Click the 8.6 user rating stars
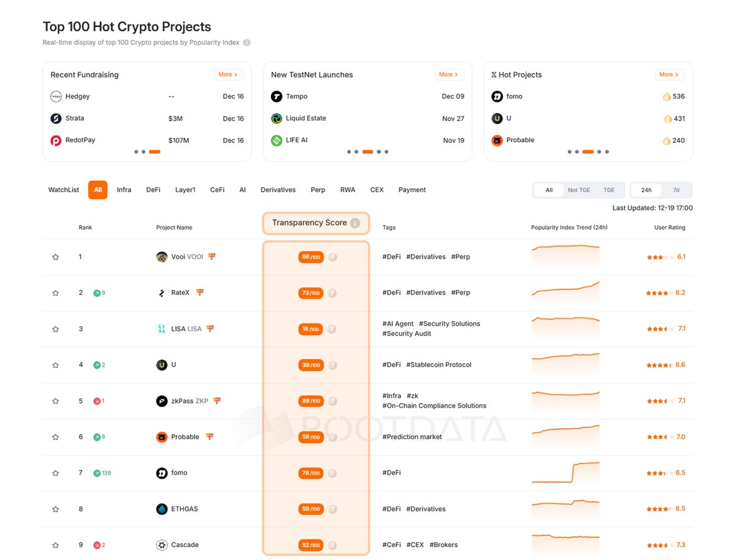This screenshot has width=736, height=560. click(x=659, y=365)
